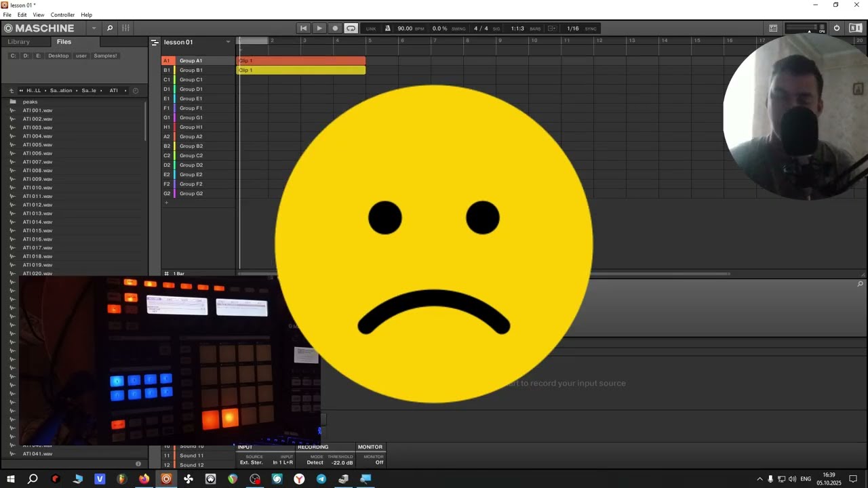
Task: Select the orange Clip 1 in Group A1
Action: pos(300,61)
